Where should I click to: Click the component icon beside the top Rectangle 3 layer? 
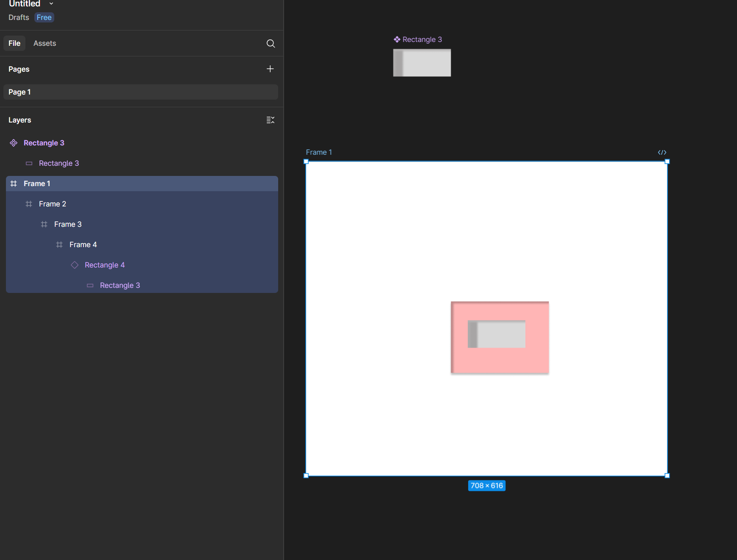coord(14,143)
